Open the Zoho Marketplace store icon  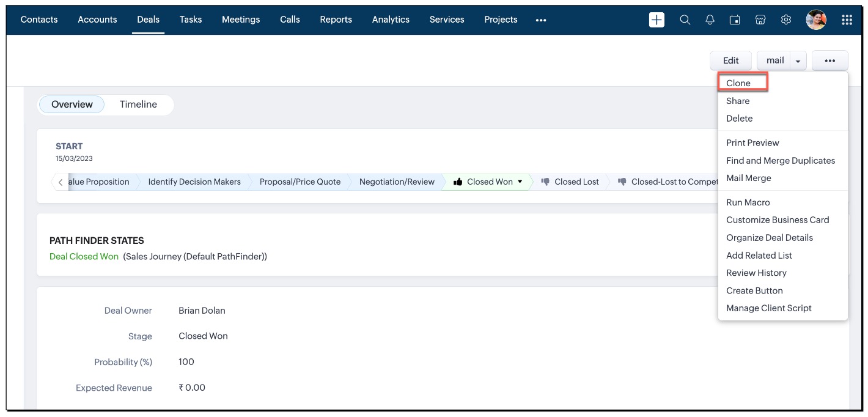(760, 19)
